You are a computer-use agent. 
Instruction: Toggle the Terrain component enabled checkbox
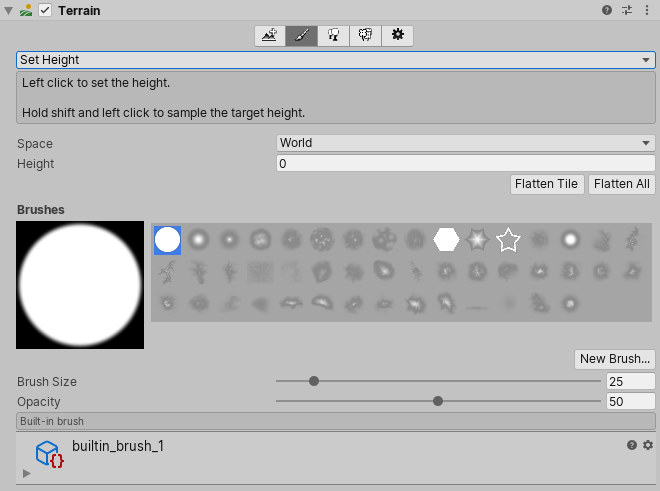45,10
